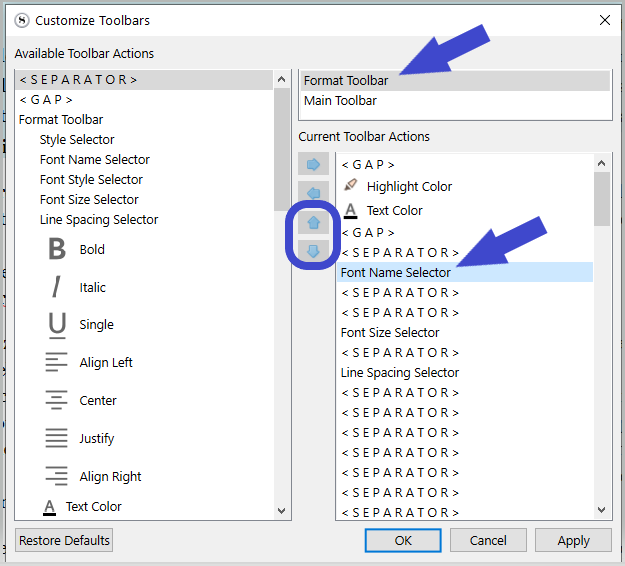
Task: Click the Cancel button
Action: (x=488, y=540)
